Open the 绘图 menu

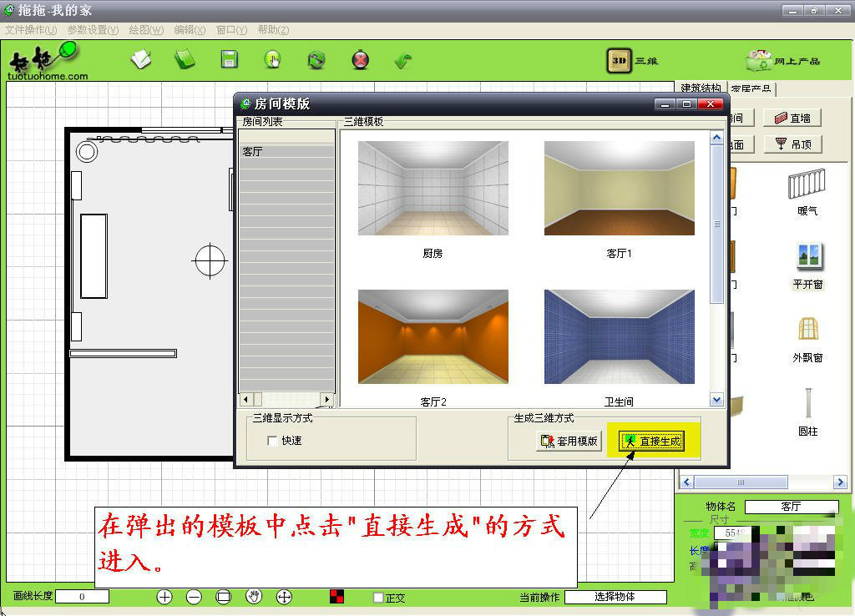[146, 30]
